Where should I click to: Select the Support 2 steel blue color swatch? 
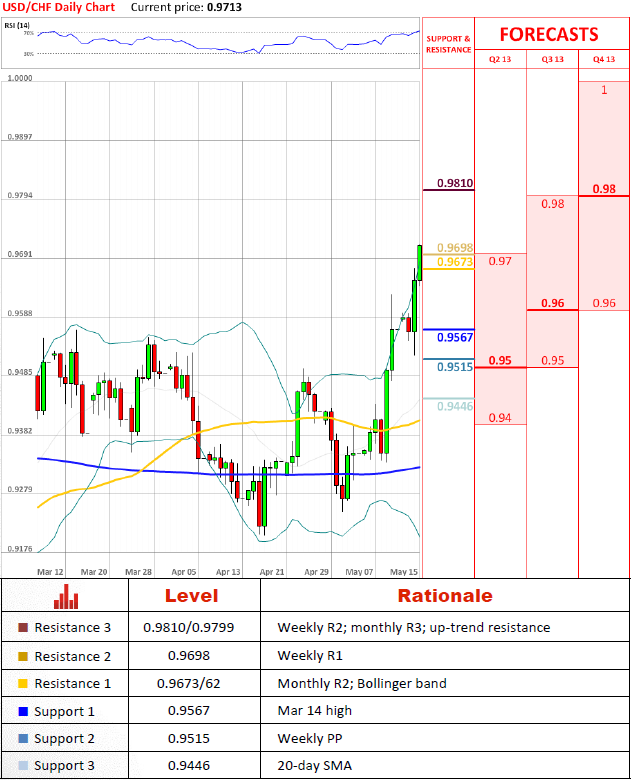[x=23, y=739]
